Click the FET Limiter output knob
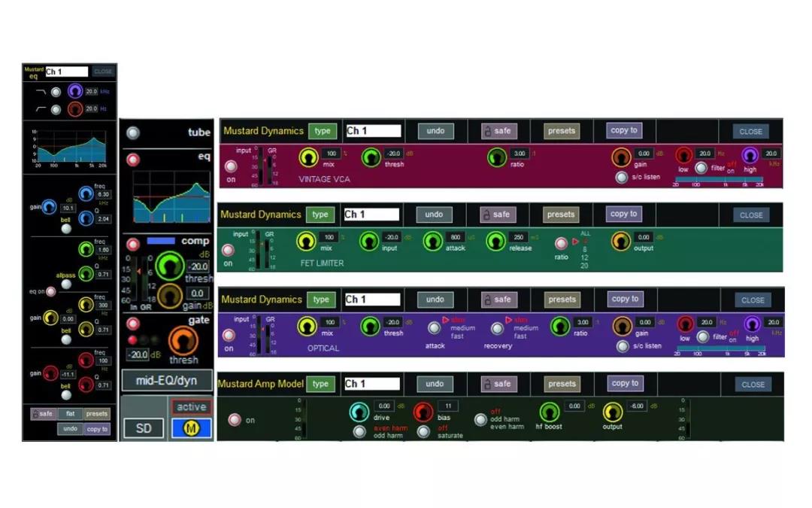 620,241
